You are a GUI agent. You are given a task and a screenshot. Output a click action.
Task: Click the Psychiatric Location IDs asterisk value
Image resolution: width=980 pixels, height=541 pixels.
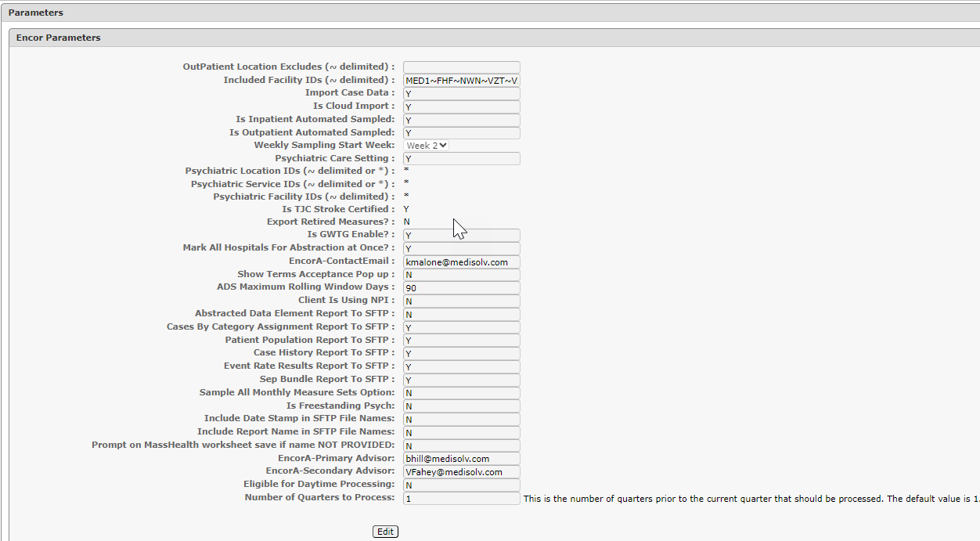405,171
